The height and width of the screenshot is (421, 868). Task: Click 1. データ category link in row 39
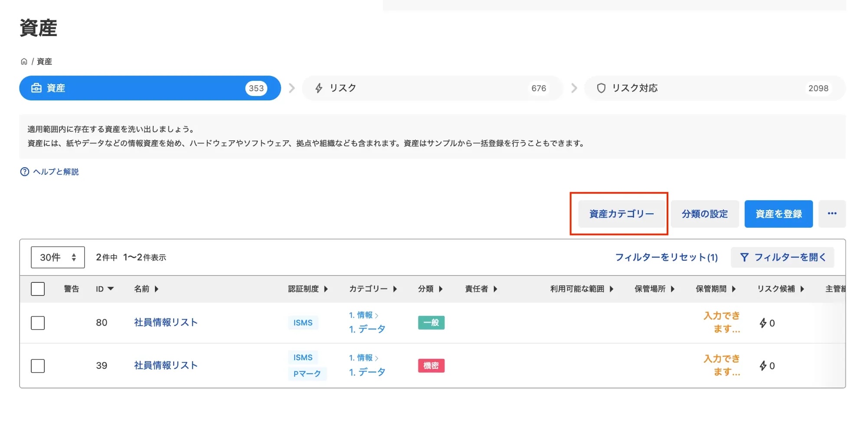367,372
